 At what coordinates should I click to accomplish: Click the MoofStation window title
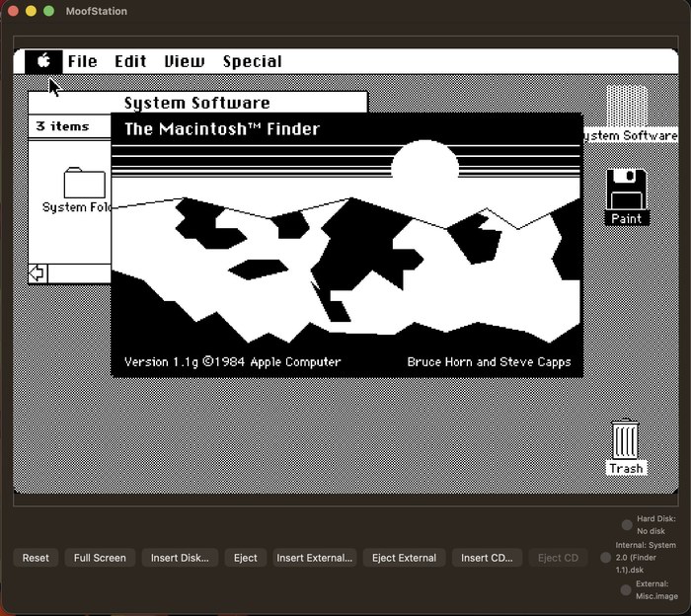[x=97, y=11]
